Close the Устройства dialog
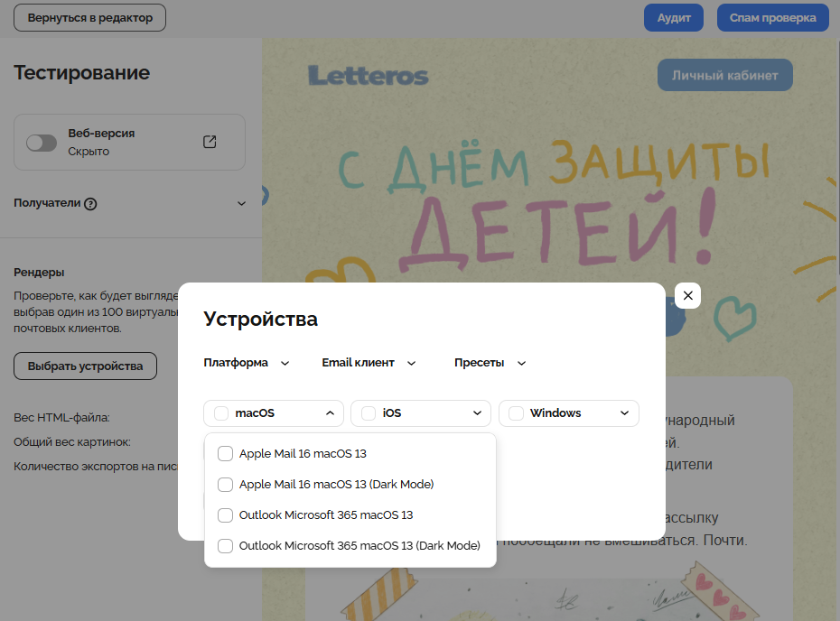This screenshot has width=840, height=621. [x=688, y=295]
